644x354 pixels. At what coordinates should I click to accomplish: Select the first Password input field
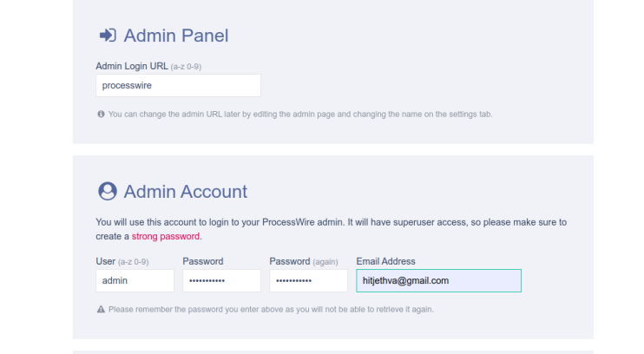coord(221,281)
